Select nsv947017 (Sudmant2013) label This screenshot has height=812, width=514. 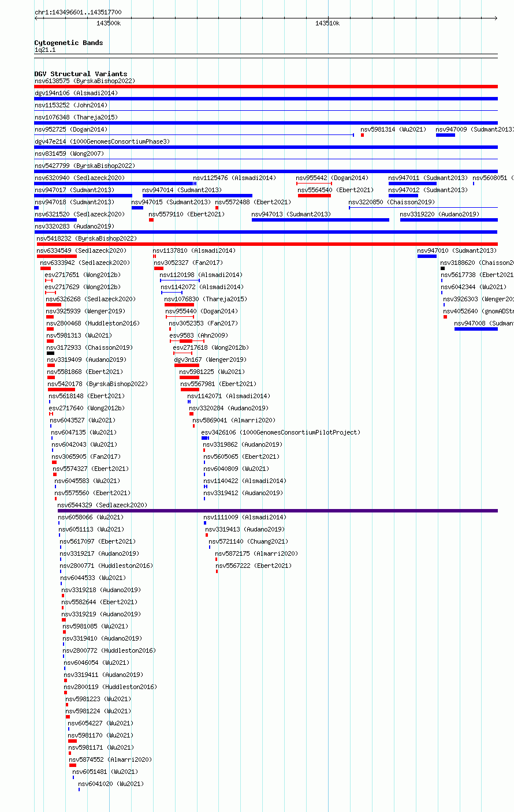75,190
